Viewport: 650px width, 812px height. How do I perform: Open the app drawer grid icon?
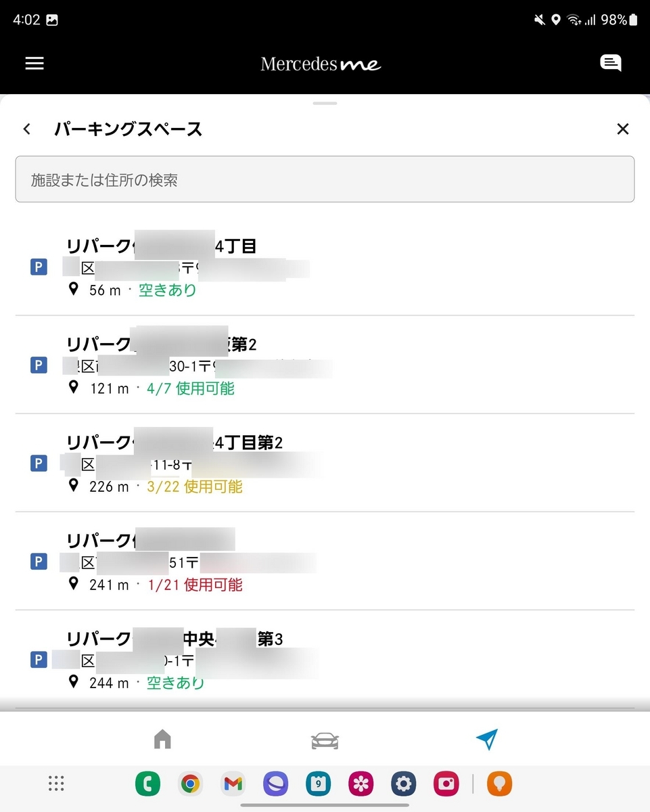56,784
